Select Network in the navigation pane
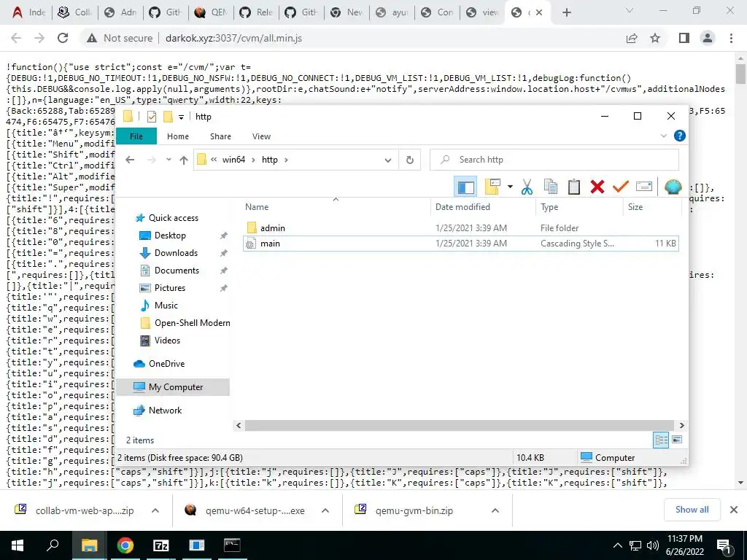The width and height of the screenshot is (747, 560). click(x=165, y=411)
